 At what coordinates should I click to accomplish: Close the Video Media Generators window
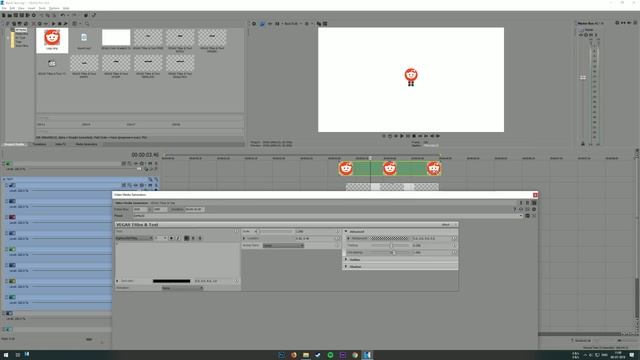(x=535, y=195)
